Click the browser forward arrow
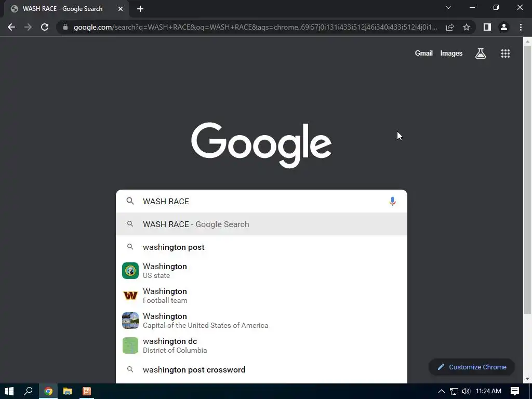Viewport: 532px width, 399px height. click(28, 27)
